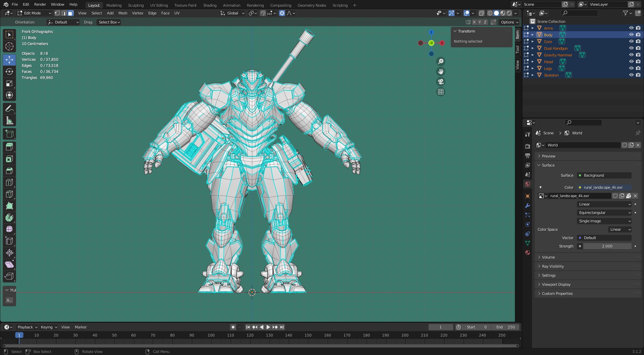Select the Smooth tool

(9, 229)
